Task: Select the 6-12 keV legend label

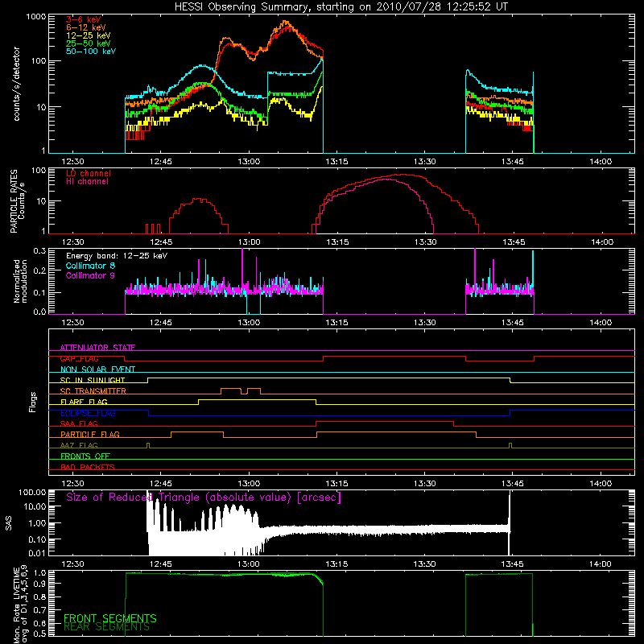Action: 86,27
